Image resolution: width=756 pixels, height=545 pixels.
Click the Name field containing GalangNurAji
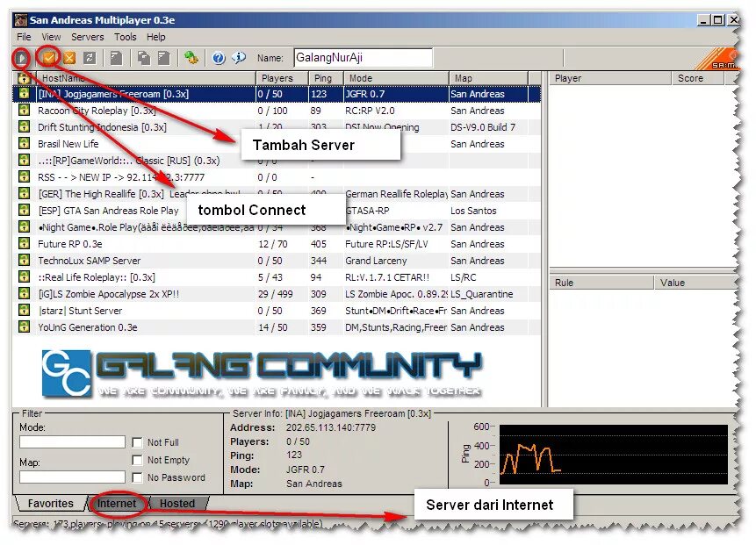pyautogui.click(x=363, y=58)
